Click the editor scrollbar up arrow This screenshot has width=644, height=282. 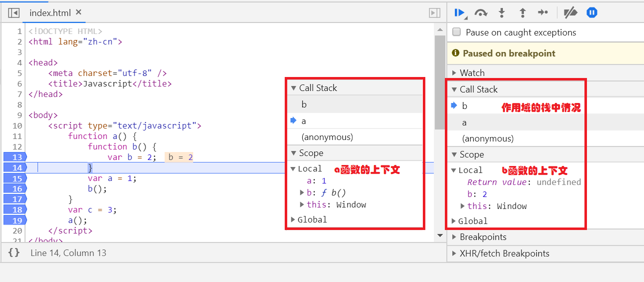coord(440,29)
